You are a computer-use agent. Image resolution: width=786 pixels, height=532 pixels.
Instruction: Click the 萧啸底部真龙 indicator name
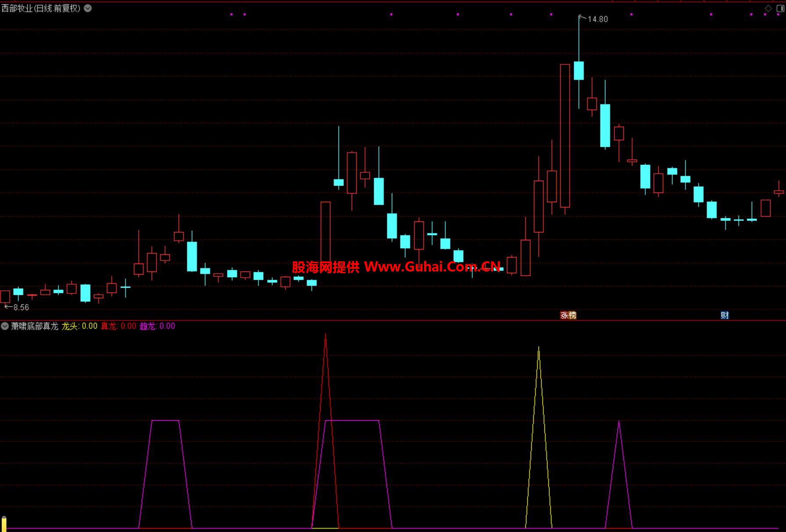tap(35, 326)
